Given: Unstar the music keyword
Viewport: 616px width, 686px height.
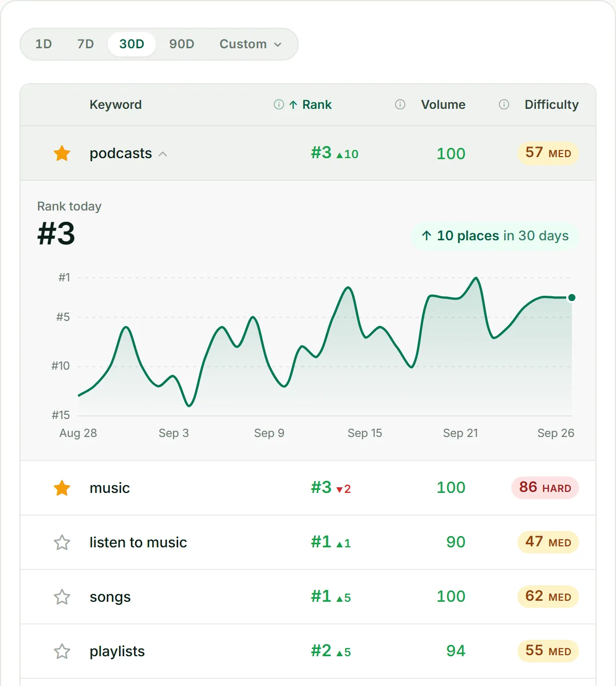Looking at the screenshot, I should (x=62, y=488).
